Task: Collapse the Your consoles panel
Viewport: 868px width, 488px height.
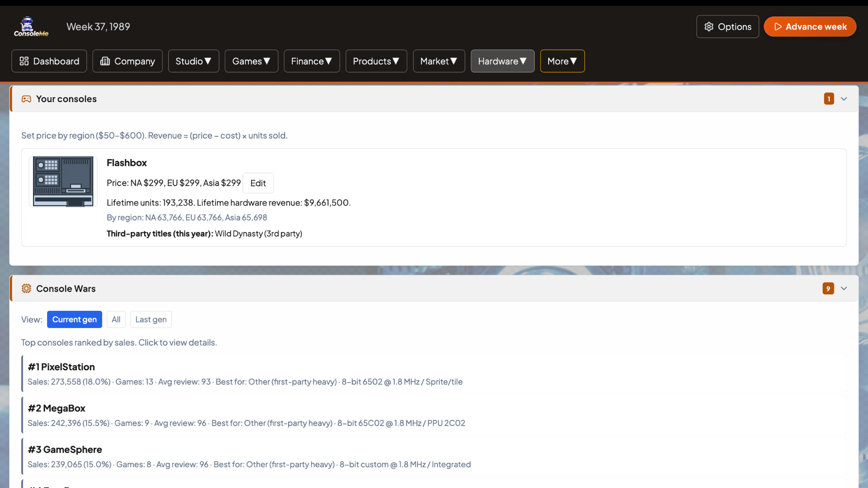Action: tap(844, 99)
